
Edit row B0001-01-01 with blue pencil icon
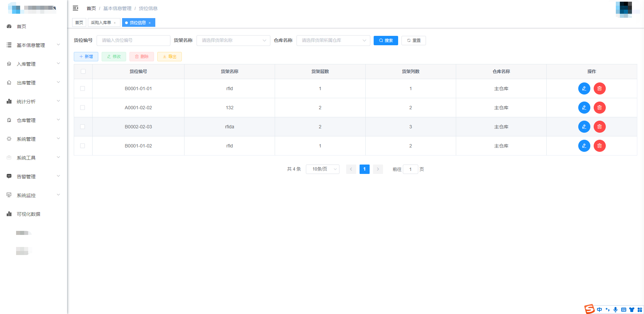pos(584,88)
